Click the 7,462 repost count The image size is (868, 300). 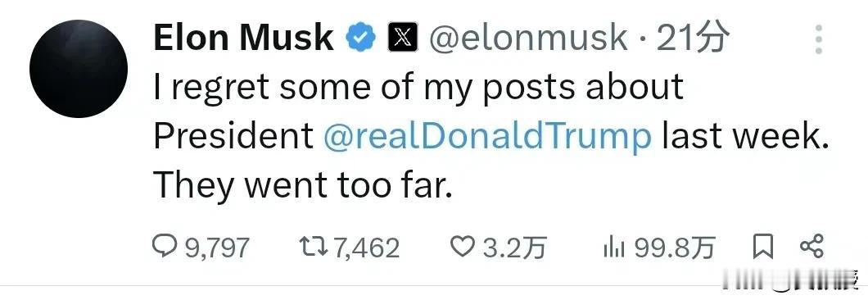tap(366, 248)
